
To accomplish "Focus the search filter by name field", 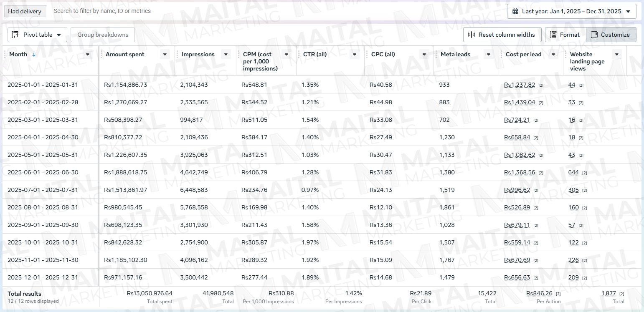I will pyautogui.click(x=276, y=11).
